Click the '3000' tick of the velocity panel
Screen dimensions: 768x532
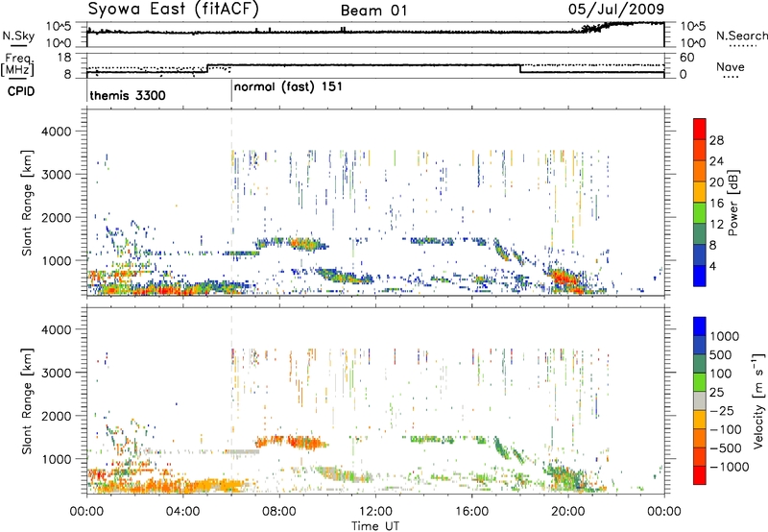57,373
